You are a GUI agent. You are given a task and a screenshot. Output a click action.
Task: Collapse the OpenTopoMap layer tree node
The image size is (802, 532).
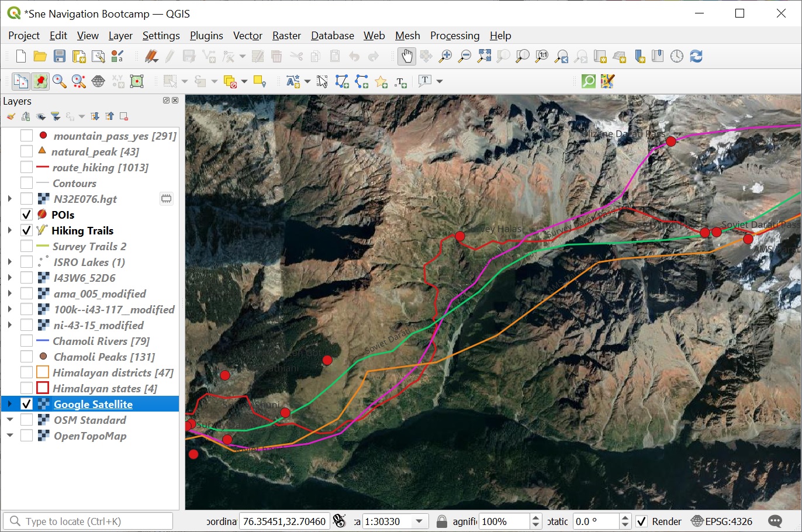(x=10, y=436)
